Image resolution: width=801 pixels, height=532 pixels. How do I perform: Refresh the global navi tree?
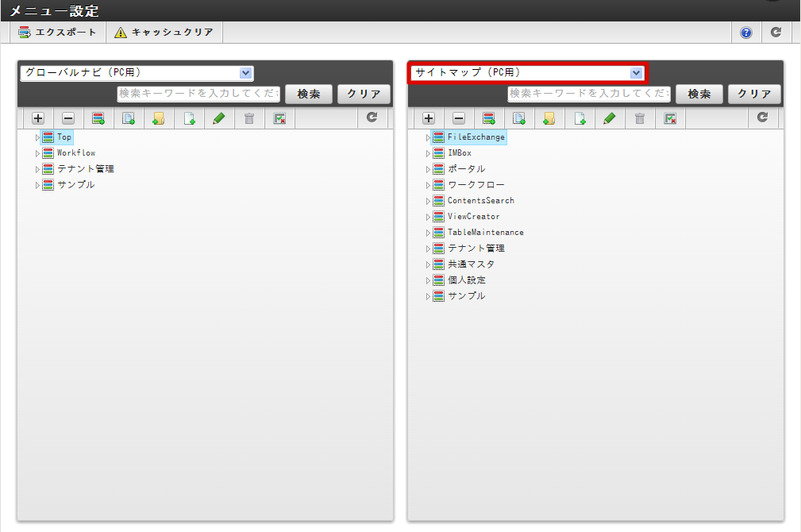[364, 118]
